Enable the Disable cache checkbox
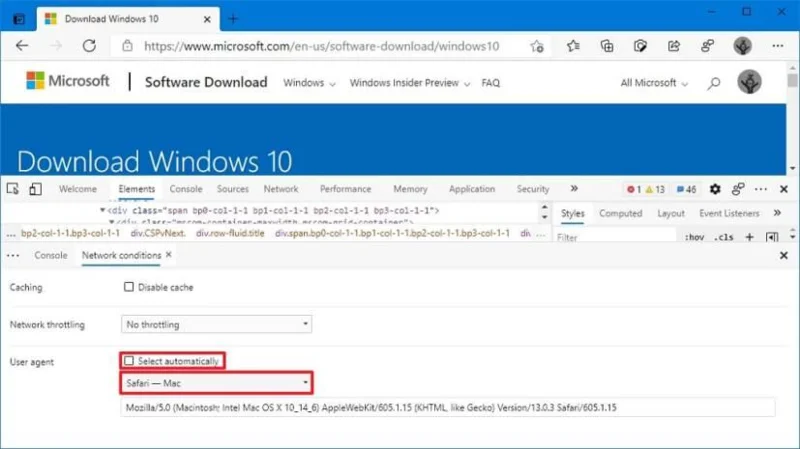 [129, 287]
